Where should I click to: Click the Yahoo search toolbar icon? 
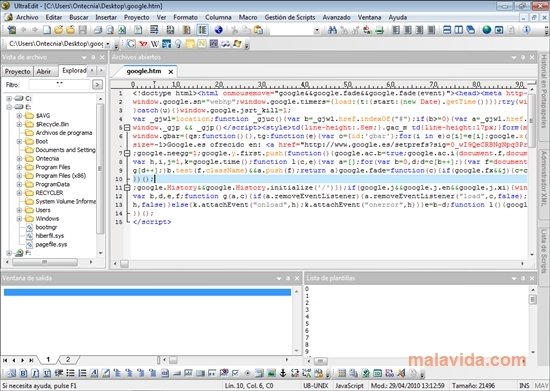[x=143, y=44]
